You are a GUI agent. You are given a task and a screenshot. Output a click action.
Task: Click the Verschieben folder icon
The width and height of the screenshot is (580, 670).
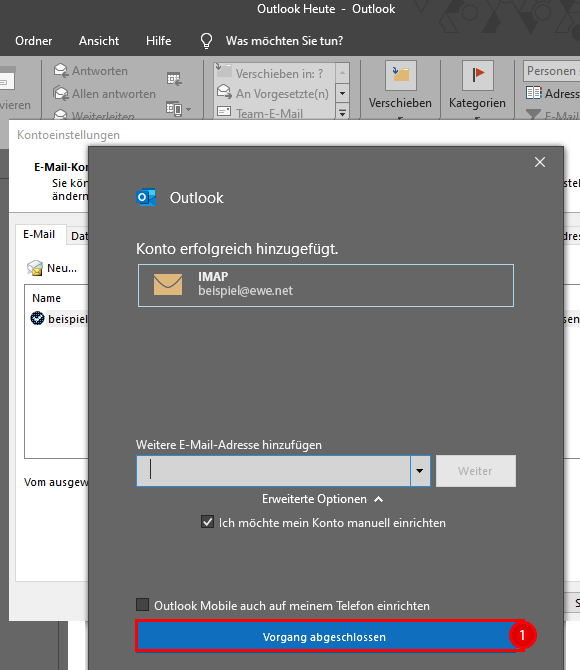click(x=400, y=75)
